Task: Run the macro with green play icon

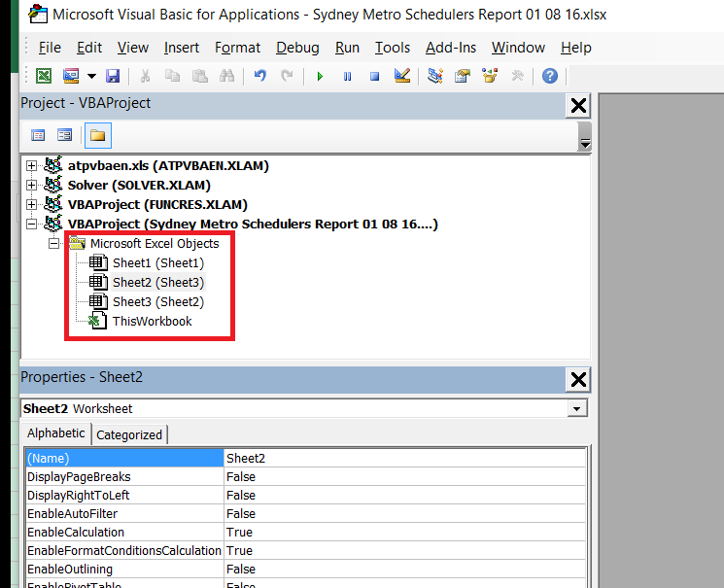Action: 320,76
